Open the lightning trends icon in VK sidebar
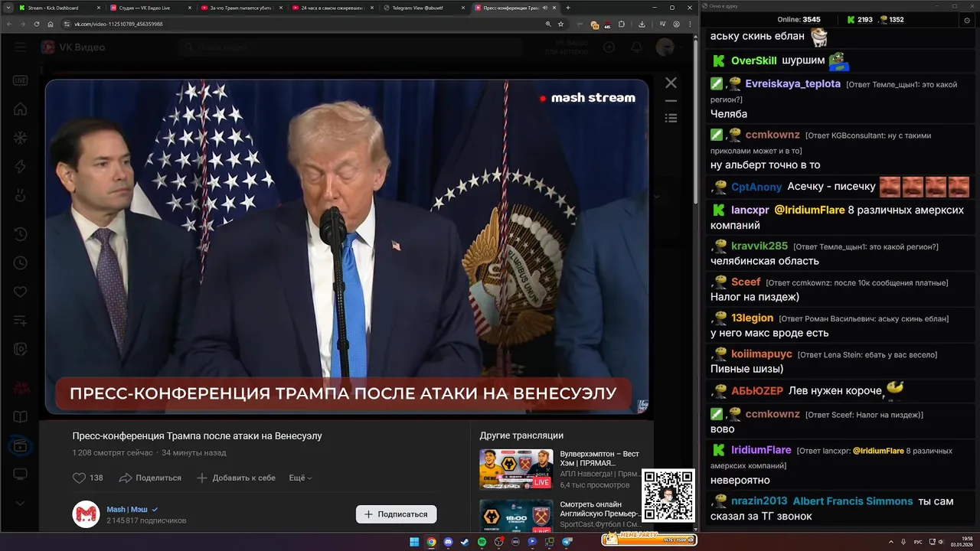Image resolution: width=980 pixels, height=551 pixels. pos(20,167)
